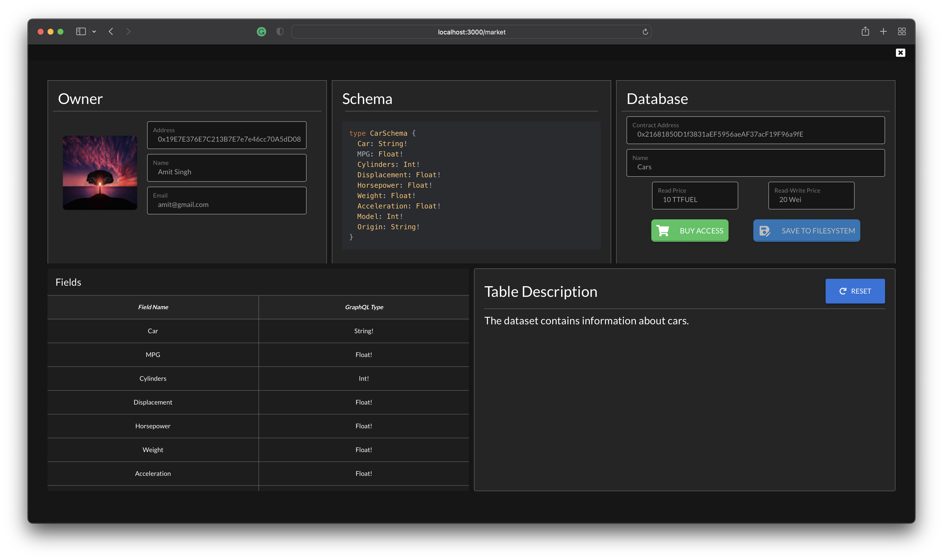Click the Grammarly extension icon

tap(261, 32)
